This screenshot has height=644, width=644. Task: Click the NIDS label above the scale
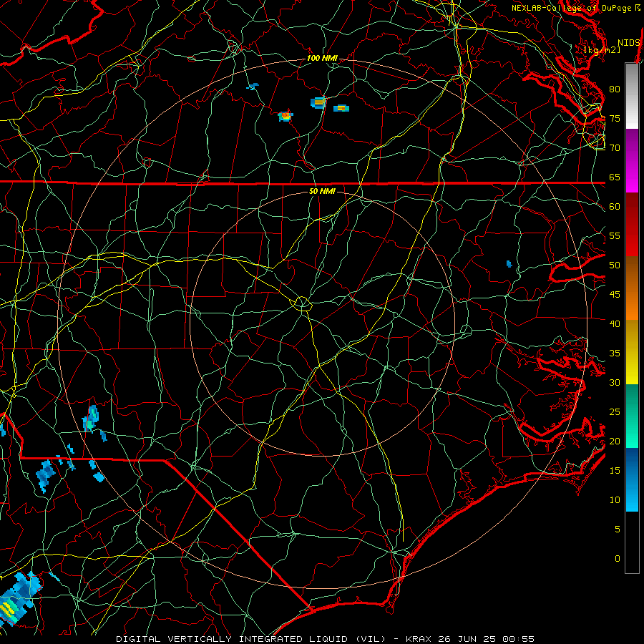(x=629, y=43)
